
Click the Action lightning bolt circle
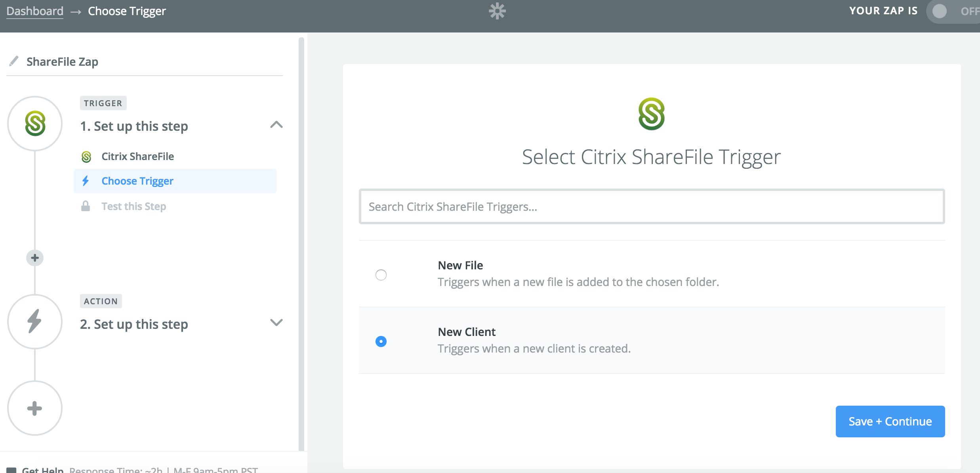tap(35, 321)
